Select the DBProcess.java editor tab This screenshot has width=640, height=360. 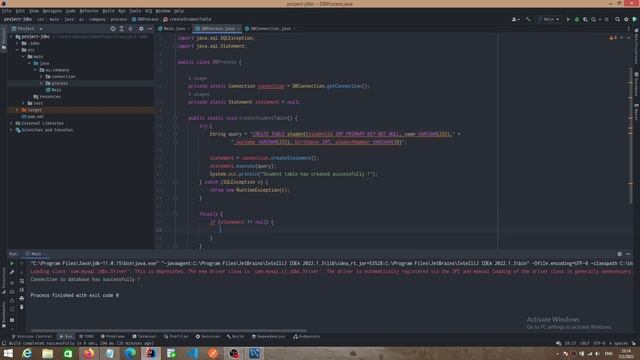tap(216, 29)
